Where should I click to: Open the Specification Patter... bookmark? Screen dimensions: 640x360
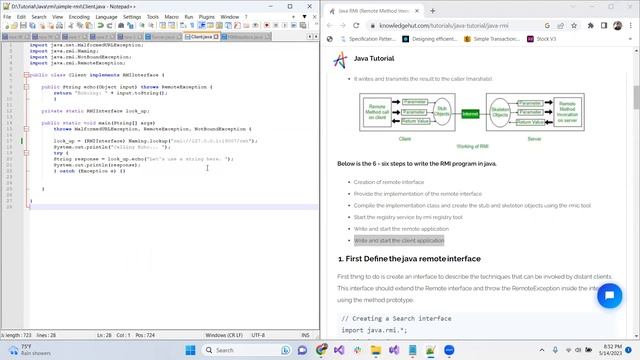(368, 39)
